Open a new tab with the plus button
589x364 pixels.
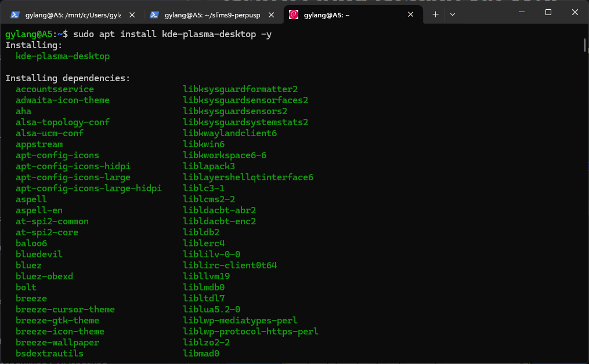pyautogui.click(x=435, y=14)
